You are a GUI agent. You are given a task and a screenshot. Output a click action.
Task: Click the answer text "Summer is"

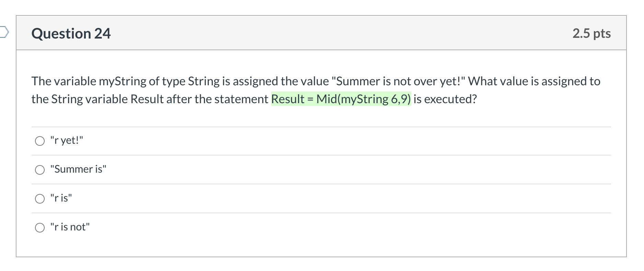78,169
